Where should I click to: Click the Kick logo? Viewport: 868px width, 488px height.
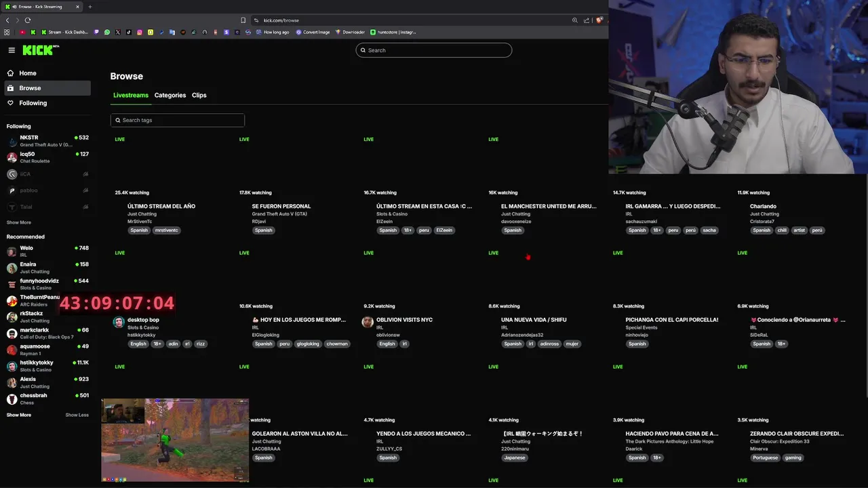tap(41, 50)
